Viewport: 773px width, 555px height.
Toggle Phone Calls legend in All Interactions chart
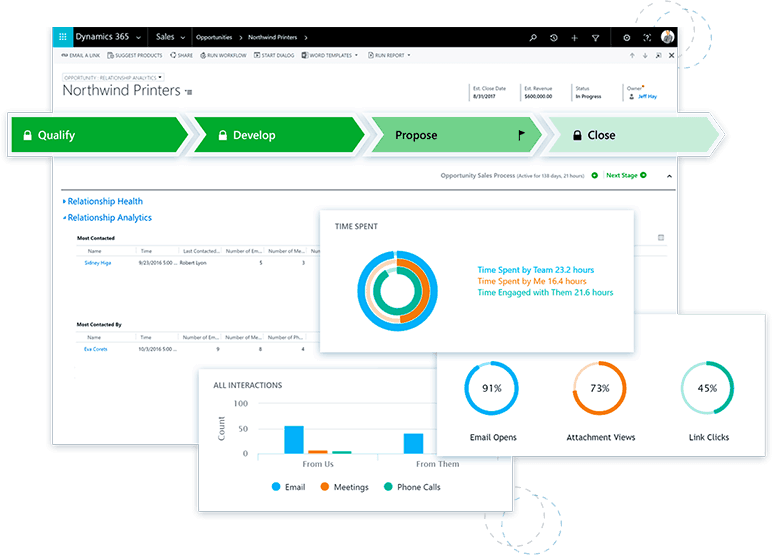tap(412, 487)
